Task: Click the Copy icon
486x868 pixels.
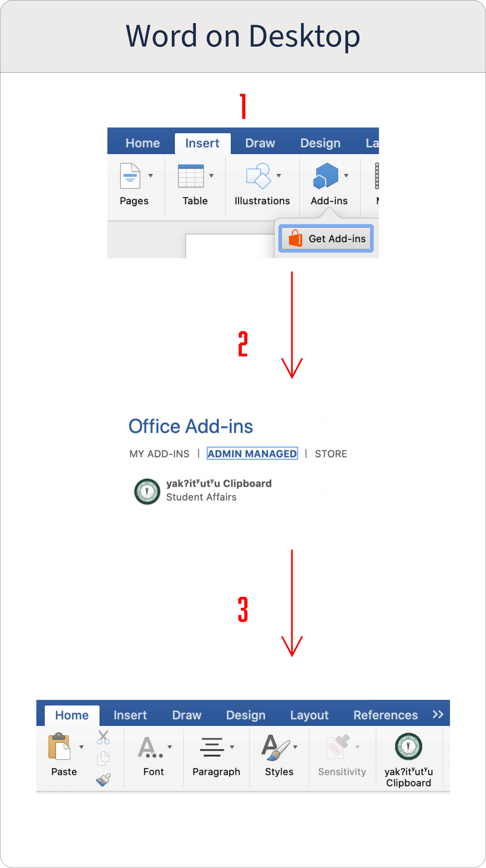Action: point(103,758)
